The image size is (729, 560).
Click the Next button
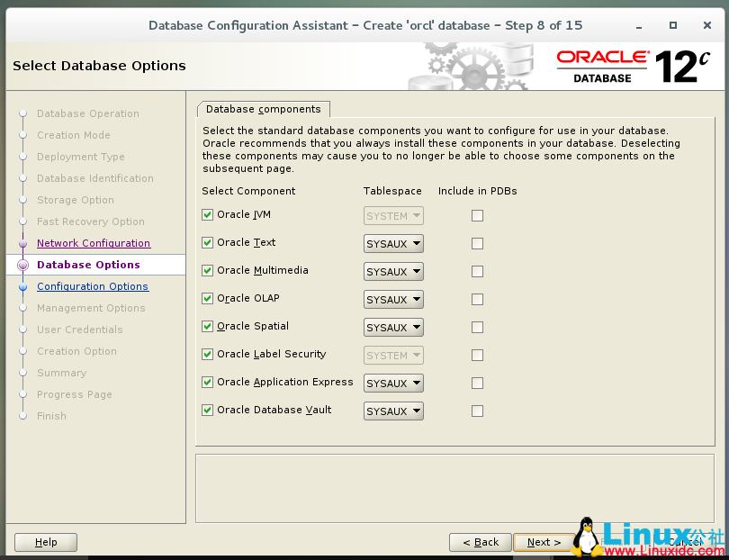tap(543, 542)
